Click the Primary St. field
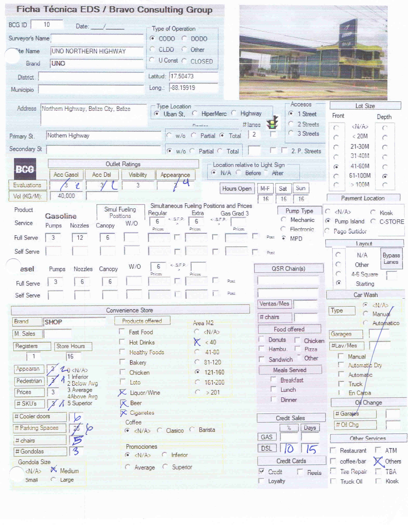408x532 pixels. (104, 135)
